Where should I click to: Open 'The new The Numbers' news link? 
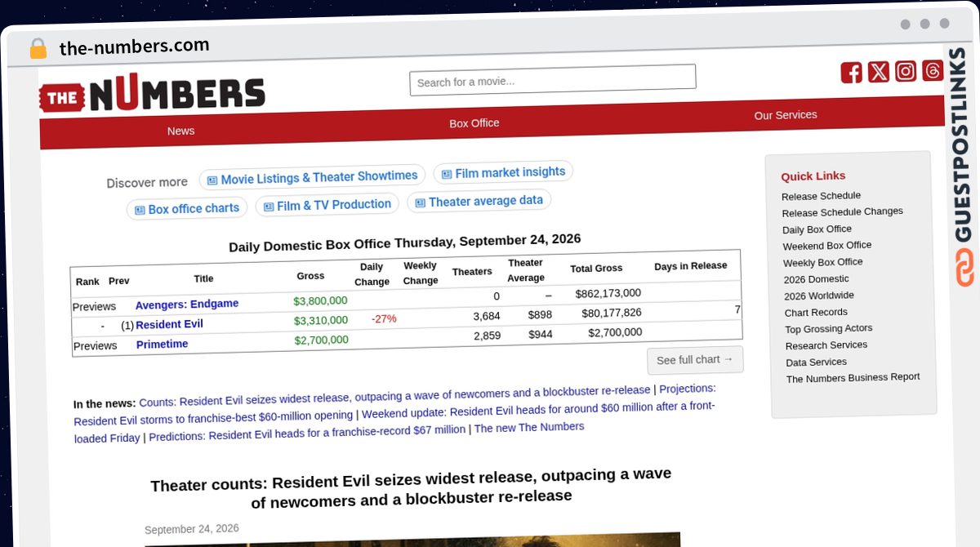(x=529, y=427)
